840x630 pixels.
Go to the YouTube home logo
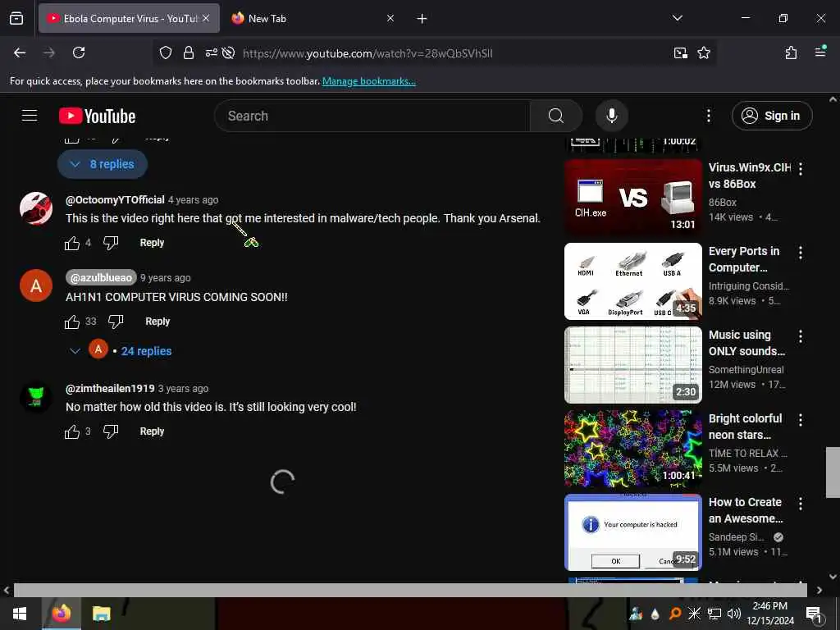[97, 116]
